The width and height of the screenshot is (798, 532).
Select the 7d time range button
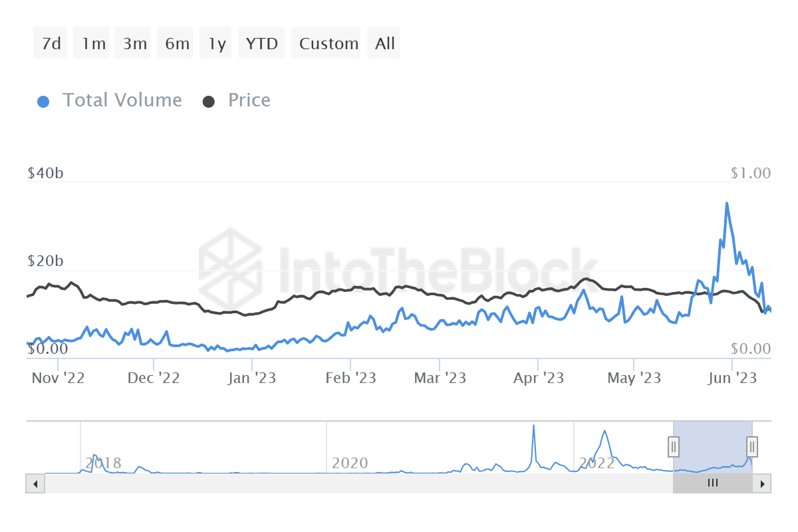[x=51, y=44]
